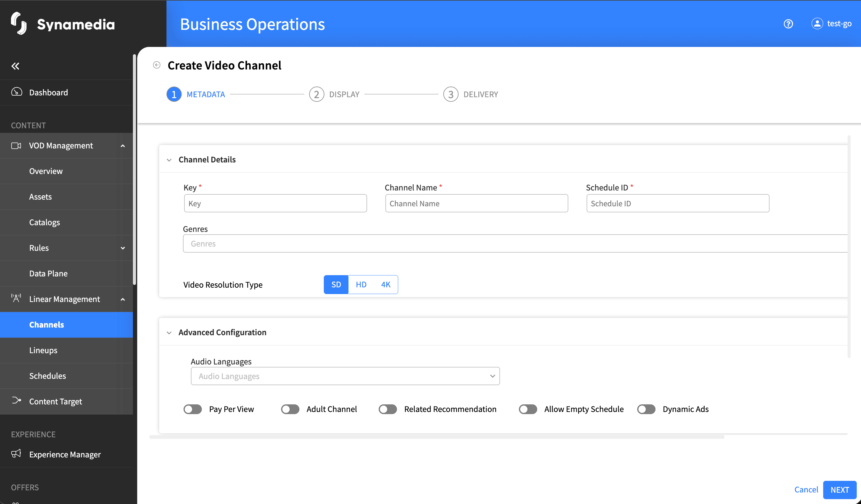
Task: Select Channels in sidebar
Action: click(66, 325)
